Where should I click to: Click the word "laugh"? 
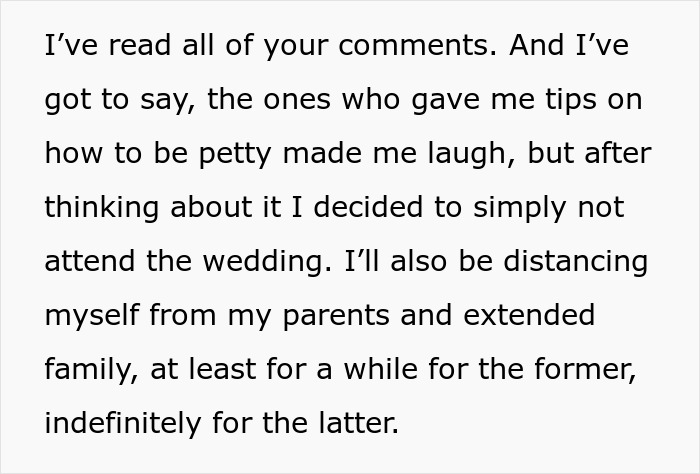coord(474,155)
